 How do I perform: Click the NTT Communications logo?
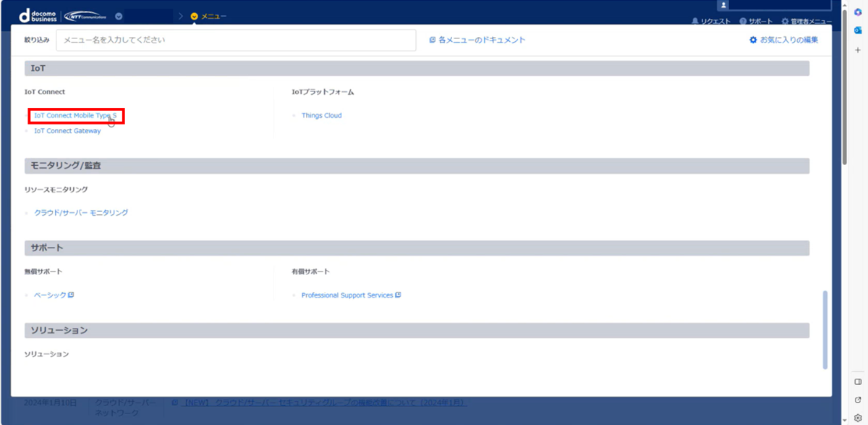(x=85, y=16)
